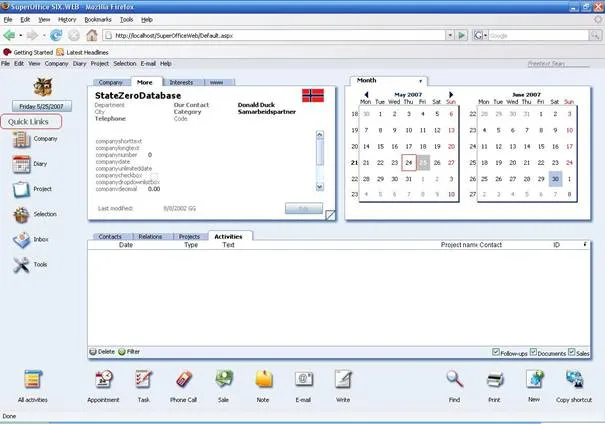Image resolution: width=605 pixels, height=424 pixels.
Task: Go to next month in calendar
Action: tap(452, 94)
